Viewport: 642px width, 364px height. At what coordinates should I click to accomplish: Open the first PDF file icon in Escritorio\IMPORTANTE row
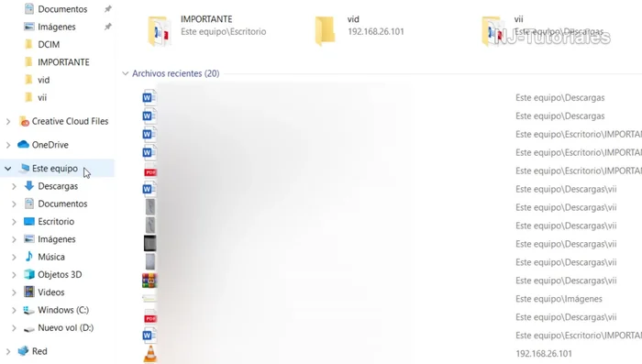pos(149,171)
